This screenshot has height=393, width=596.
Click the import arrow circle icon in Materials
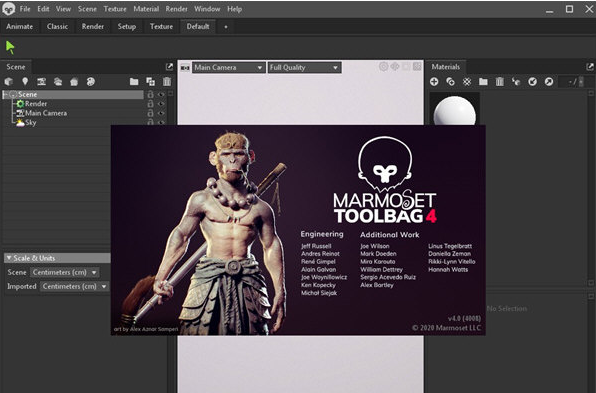pyautogui.click(x=532, y=81)
